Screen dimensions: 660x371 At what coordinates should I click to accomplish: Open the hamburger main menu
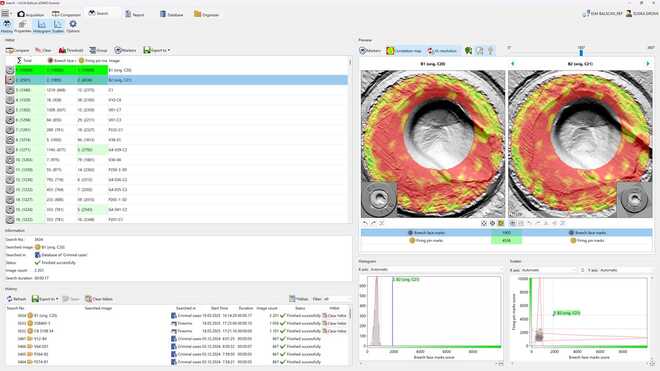point(5,14)
